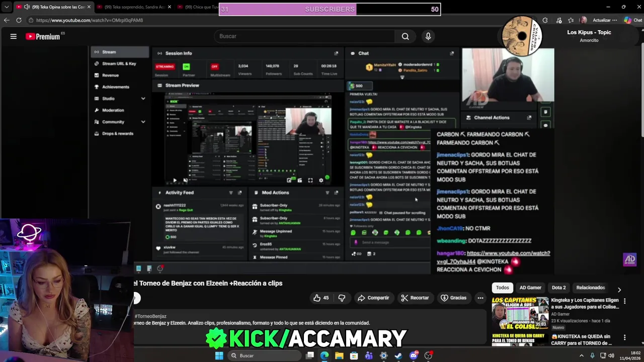644x362 pixels.
Task: Open options for Kingteka y Los Capitanes video
Action: click(x=624, y=301)
